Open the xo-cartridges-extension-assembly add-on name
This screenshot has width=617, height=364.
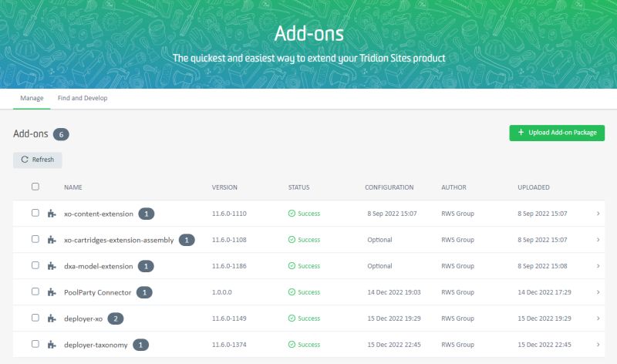pos(119,240)
